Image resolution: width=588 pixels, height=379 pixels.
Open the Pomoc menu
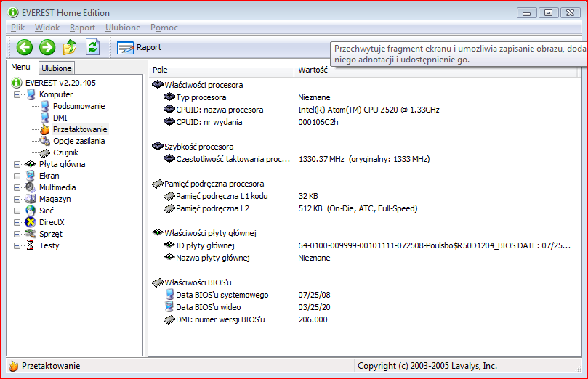point(164,28)
